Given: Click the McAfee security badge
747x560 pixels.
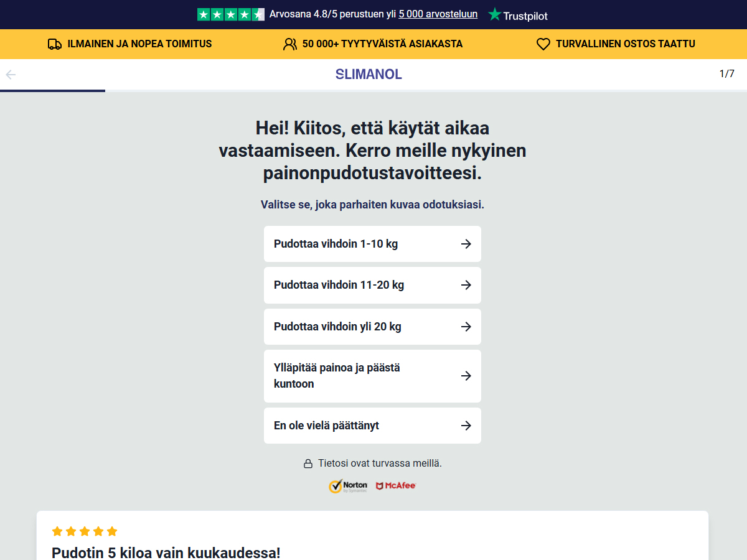Looking at the screenshot, I should coord(396,485).
